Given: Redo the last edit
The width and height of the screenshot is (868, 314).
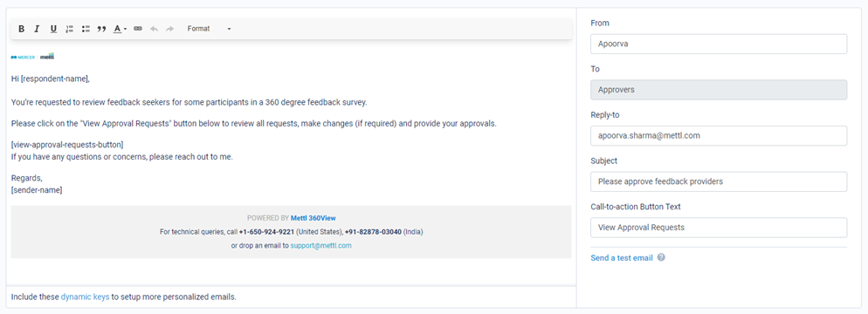Looking at the screenshot, I should (169, 29).
